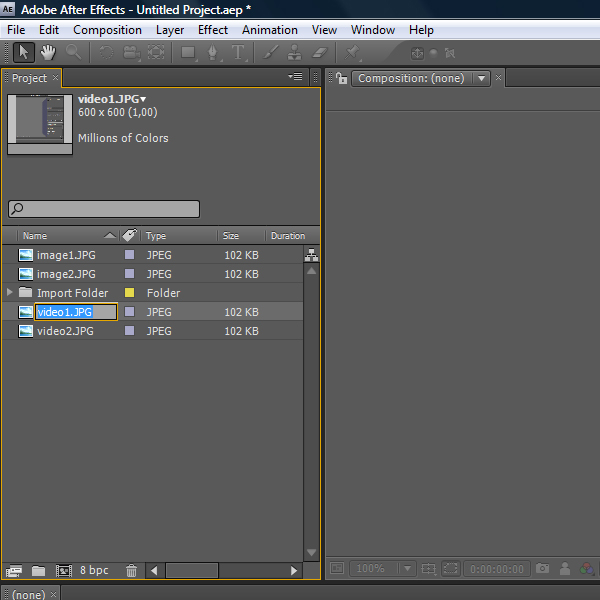Click the video1.JPG preview thumbnail
Viewport: 600px width, 600px height.
(40, 124)
